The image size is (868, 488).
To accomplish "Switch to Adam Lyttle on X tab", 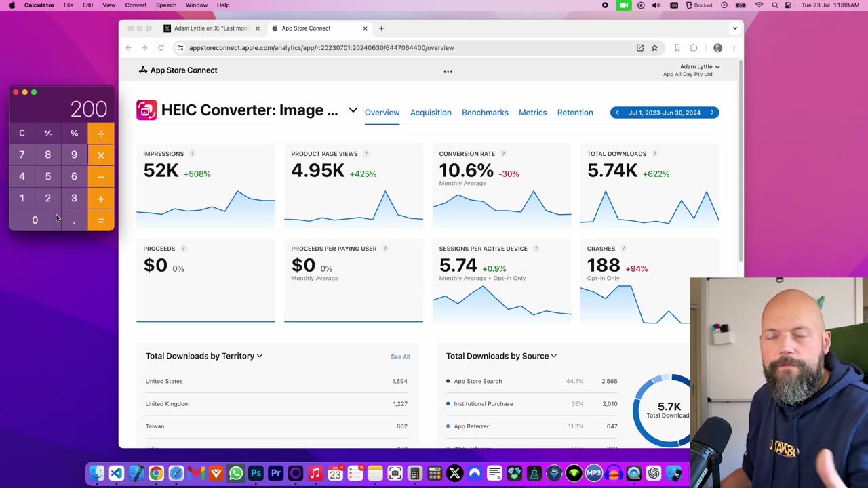I will tap(212, 28).
